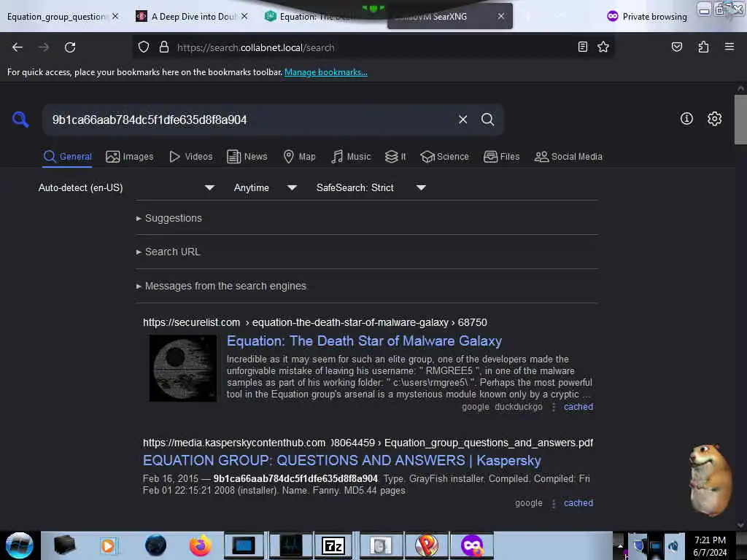Click the padlock site security icon

pos(164,47)
